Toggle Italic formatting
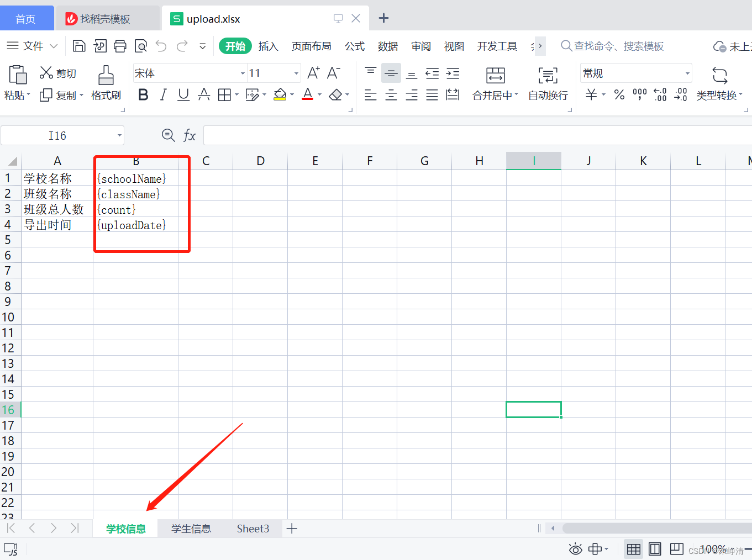Image resolution: width=752 pixels, height=560 pixels. 163,95
